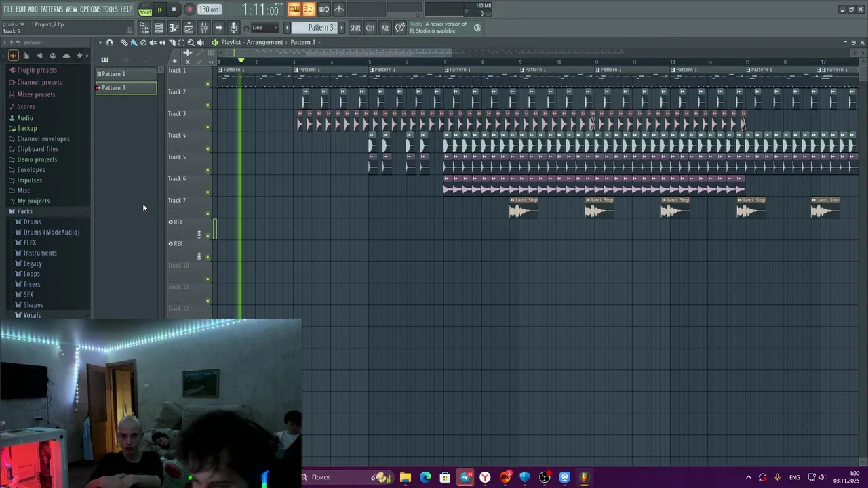Click the pattern selector left arrow
This screenshot has height=488, width=868.
tap(287, 28)
